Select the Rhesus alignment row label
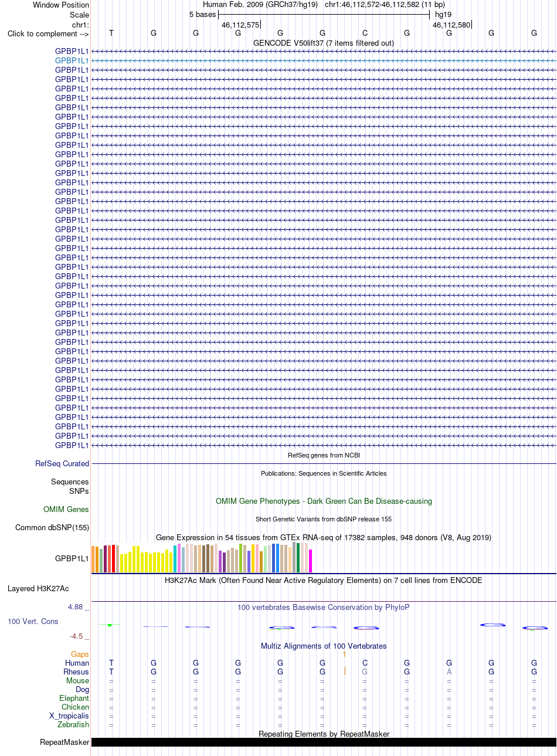 click(76, 672)
